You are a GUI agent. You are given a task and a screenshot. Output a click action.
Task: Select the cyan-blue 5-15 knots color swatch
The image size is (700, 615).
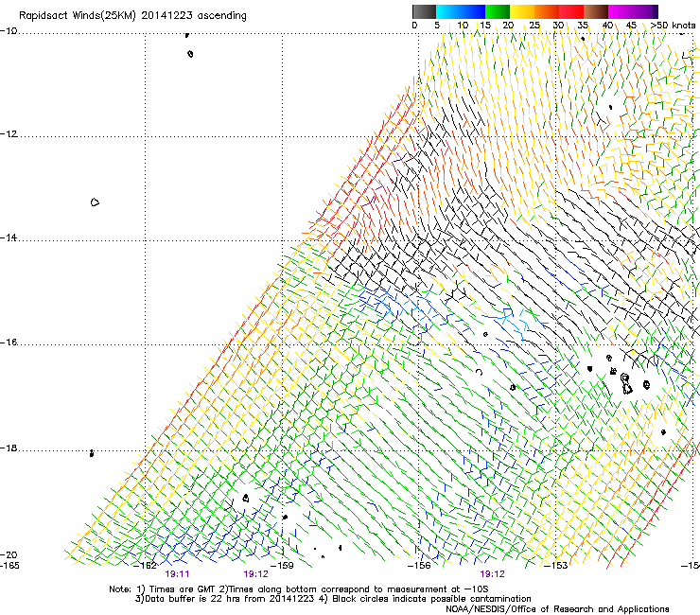(x=461, y=11)
